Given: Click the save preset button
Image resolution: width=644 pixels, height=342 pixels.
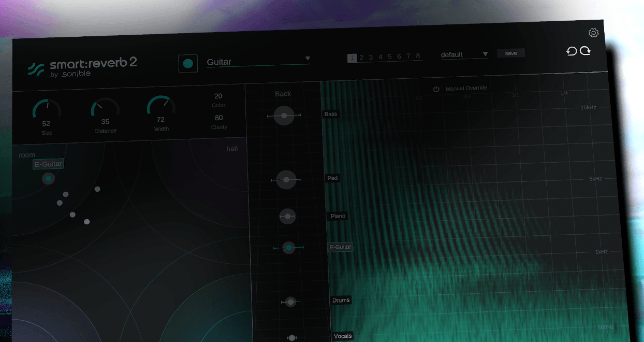Looking at the screenshot, I should [511, 53].
